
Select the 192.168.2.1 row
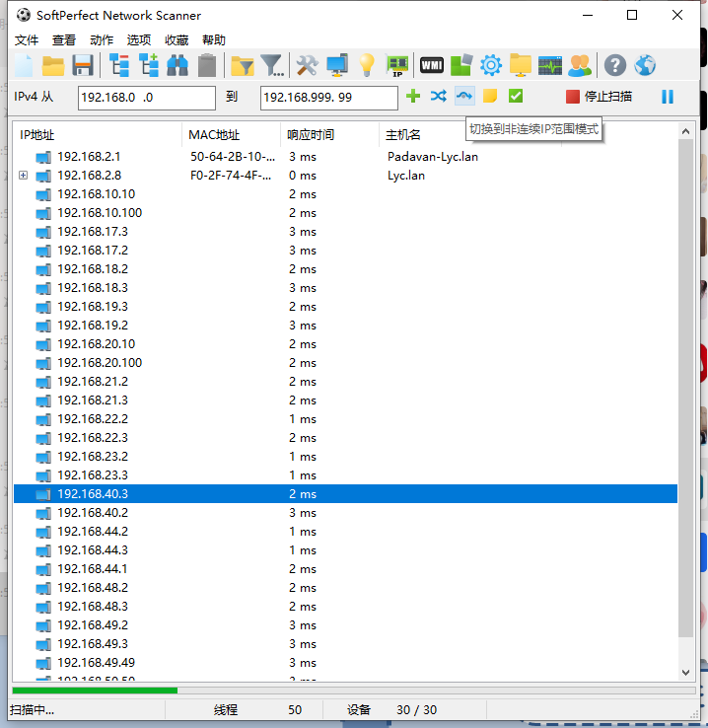[x=345, y=157]
